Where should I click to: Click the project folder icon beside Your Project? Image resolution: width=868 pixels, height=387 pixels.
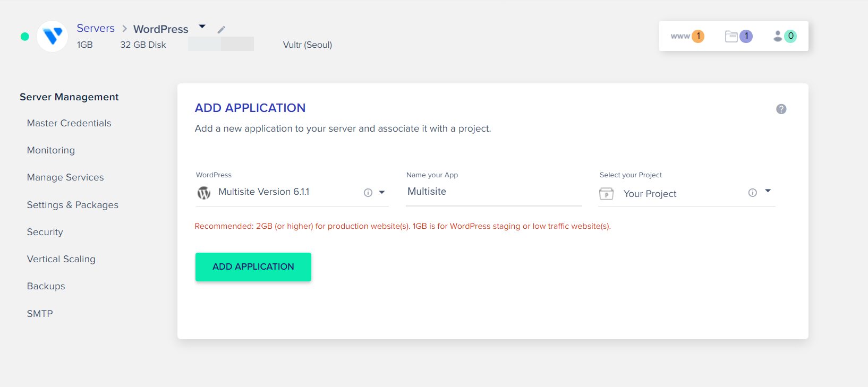606,194
